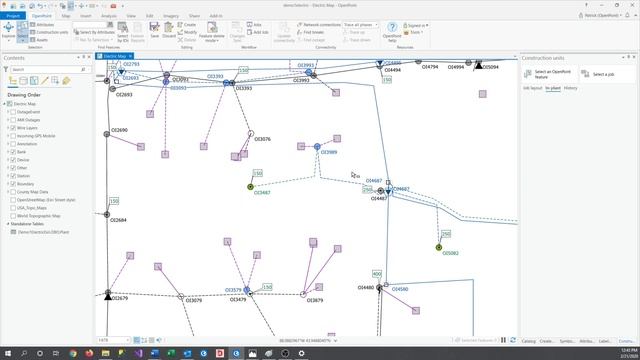Image resolution: width=640 pixels, height=360 pixels.
Task: Uncheck the Bank layer checkbox
Action: (x=13, y=152)
